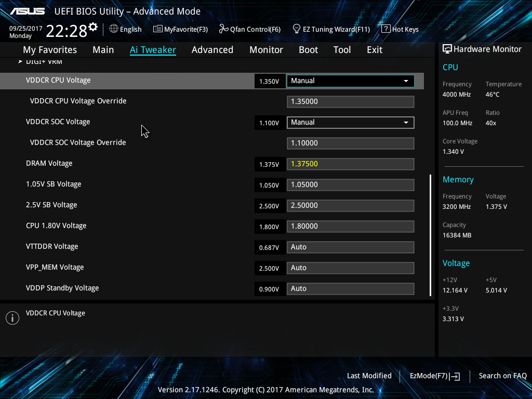Go to the Exit tab
Screen dimensions: 532x399
click(x=375, y=50)
